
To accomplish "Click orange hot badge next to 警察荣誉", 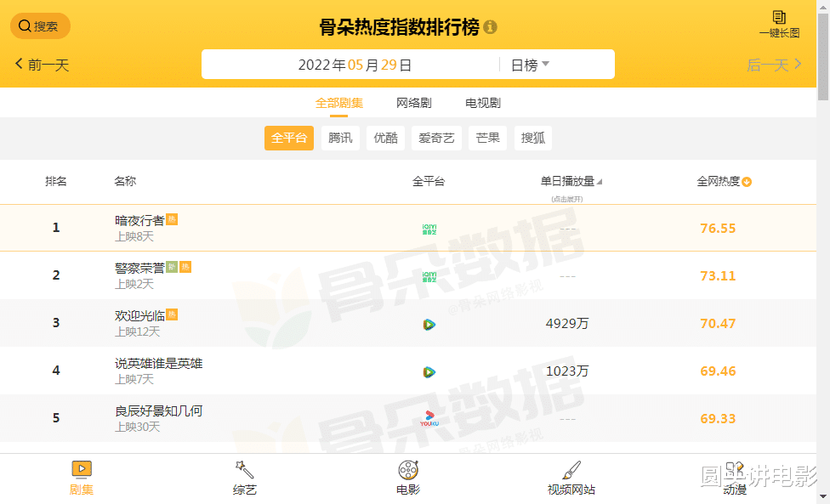I will [185, 267].
